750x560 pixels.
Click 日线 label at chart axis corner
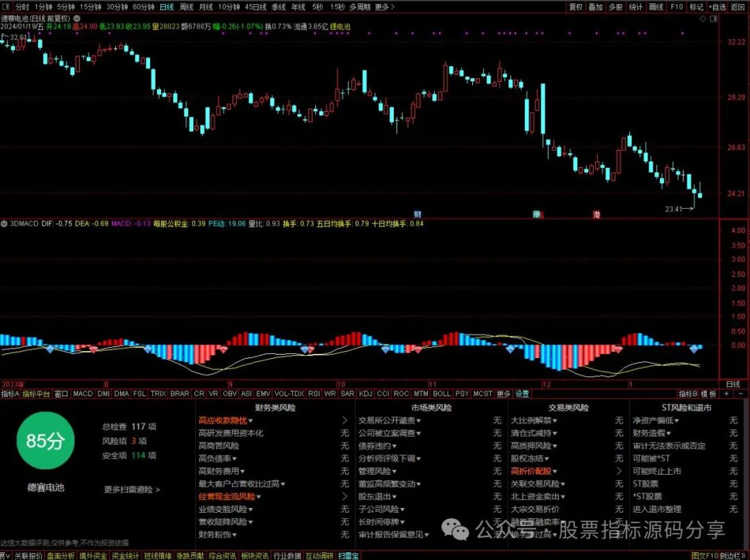click(x=733, y=384)
